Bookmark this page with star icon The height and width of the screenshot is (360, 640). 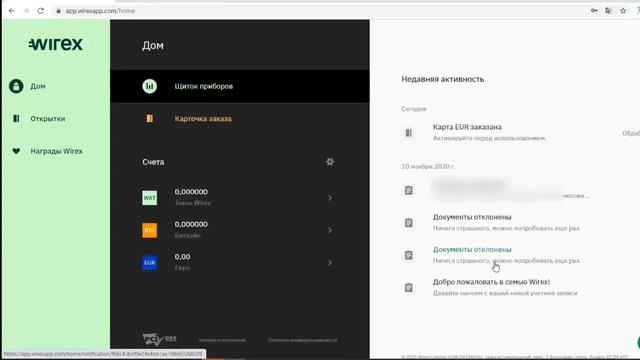623,11
